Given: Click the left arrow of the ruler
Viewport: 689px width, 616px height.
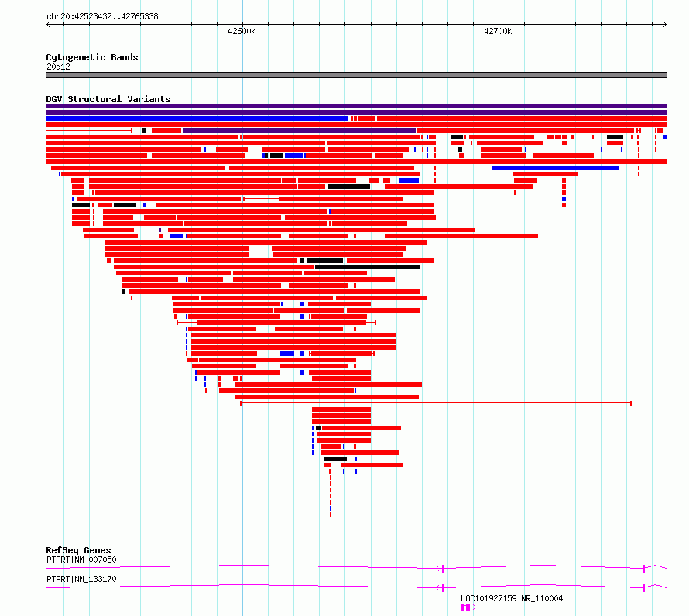Looking at the screenshot, I should [48, 25].
